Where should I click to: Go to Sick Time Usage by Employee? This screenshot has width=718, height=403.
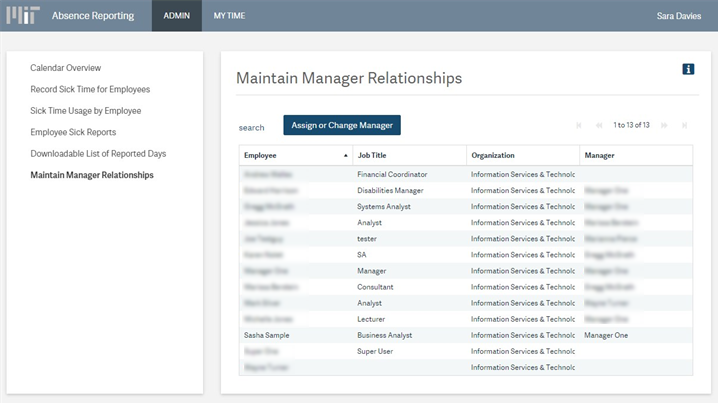click(86, 111)
